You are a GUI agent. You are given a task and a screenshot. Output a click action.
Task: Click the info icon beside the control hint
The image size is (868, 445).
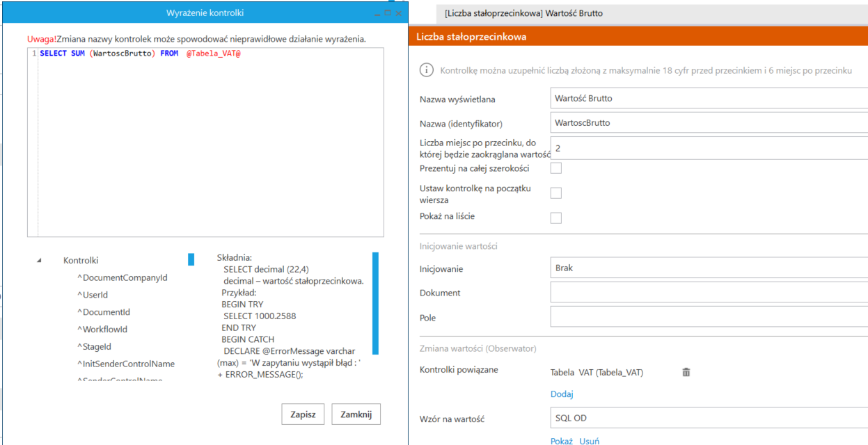[x=426, y=70]
